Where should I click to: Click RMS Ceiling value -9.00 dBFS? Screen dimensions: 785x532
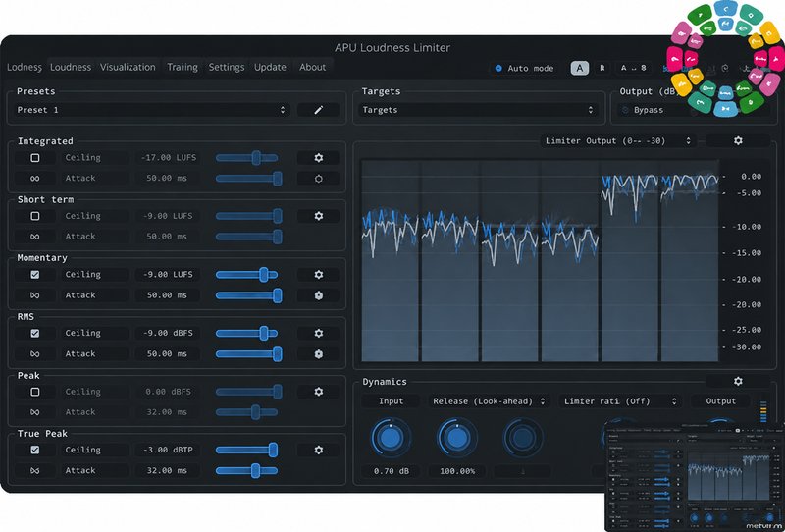click(x=168, y=333)
